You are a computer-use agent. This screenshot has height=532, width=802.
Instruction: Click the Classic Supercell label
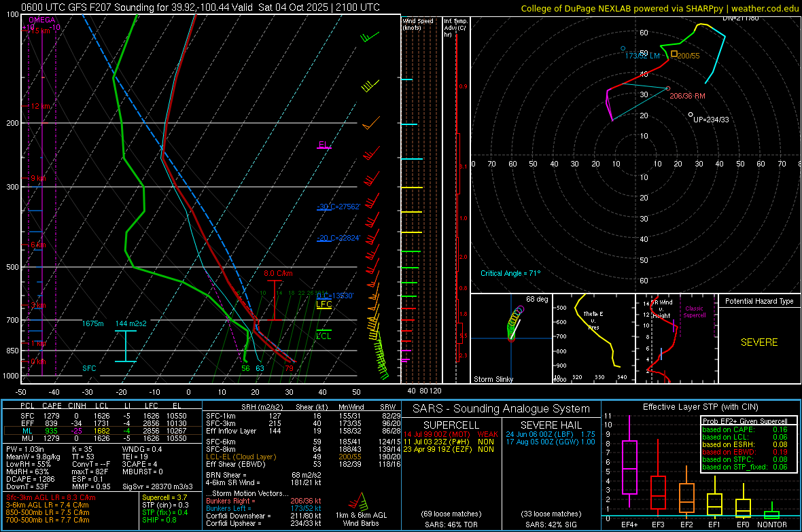coord(695,312)
